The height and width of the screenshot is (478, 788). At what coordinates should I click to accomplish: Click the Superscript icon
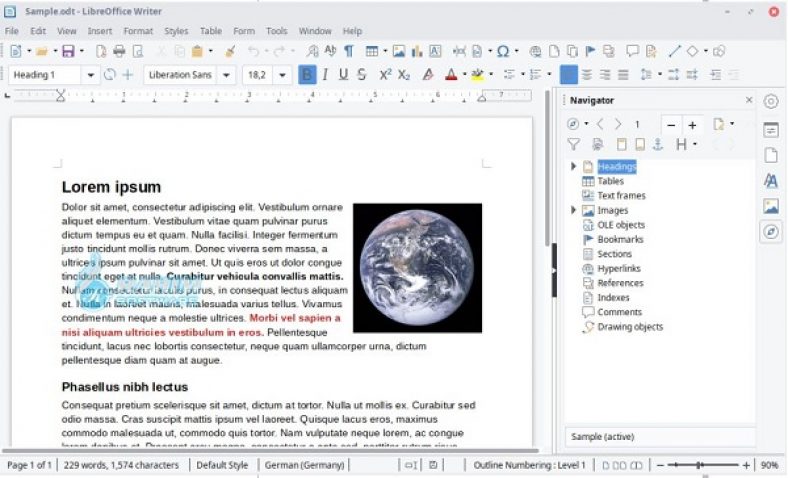pyautogui.click(x=385, y=75)
